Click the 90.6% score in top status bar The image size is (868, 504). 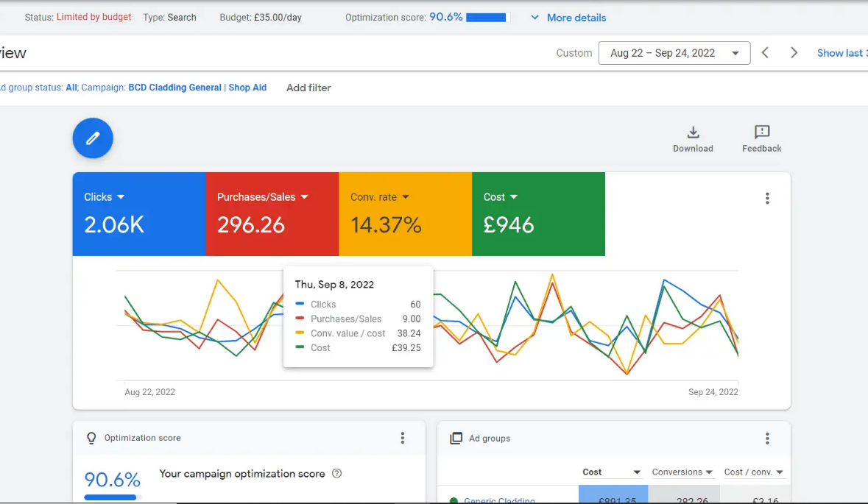445,17
